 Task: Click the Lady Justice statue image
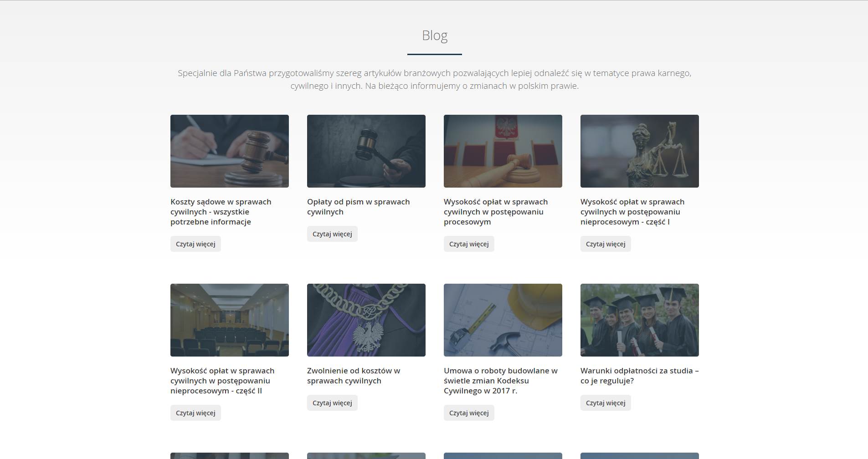click(x=640, y=151)
